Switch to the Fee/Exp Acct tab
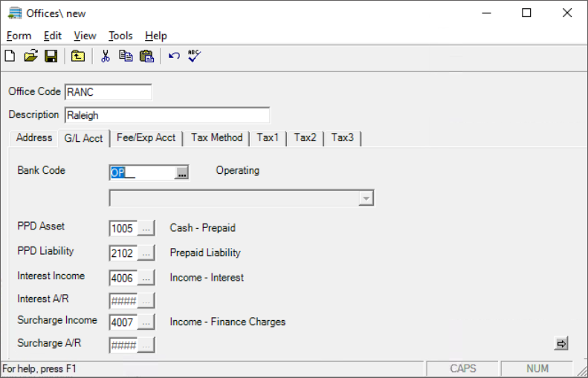Screen dimensions: 588x378 (146, 138)
